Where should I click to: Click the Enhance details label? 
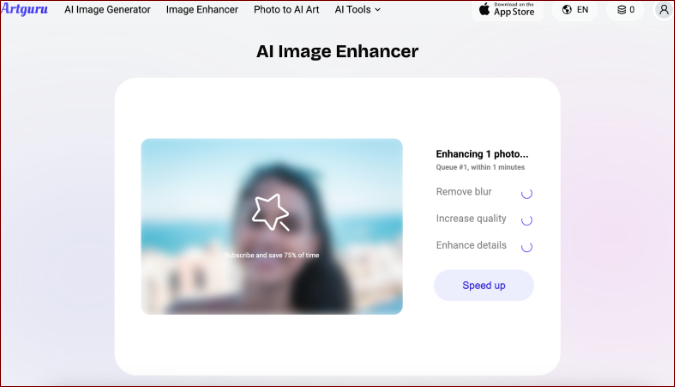point(471,245)
